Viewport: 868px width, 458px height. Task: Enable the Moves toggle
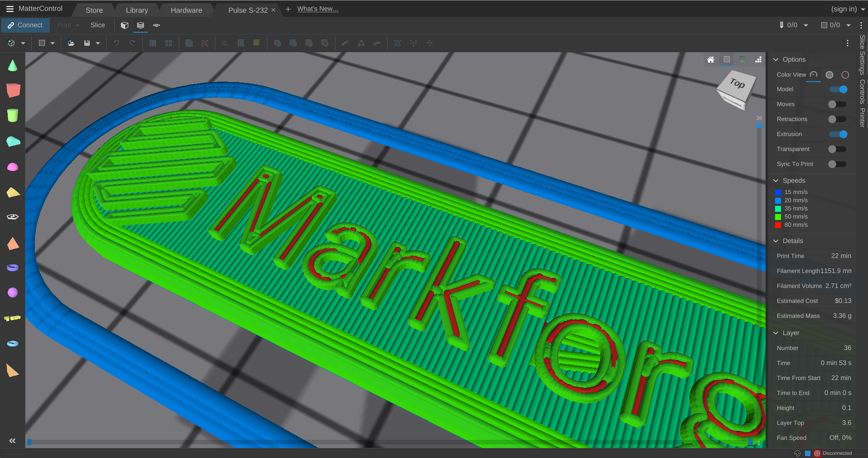(x=837, y=104)
